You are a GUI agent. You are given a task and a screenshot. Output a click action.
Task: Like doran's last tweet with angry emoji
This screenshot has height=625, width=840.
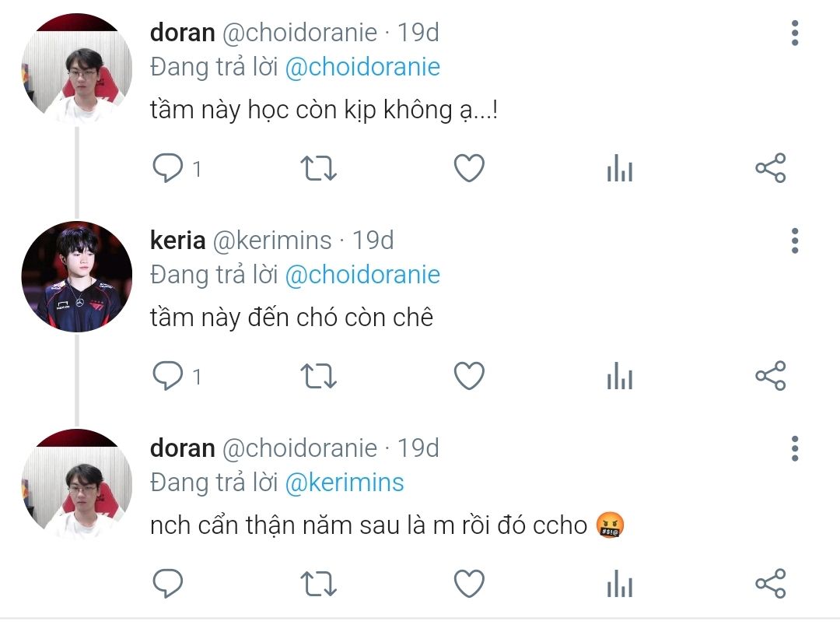click(469, 584)
